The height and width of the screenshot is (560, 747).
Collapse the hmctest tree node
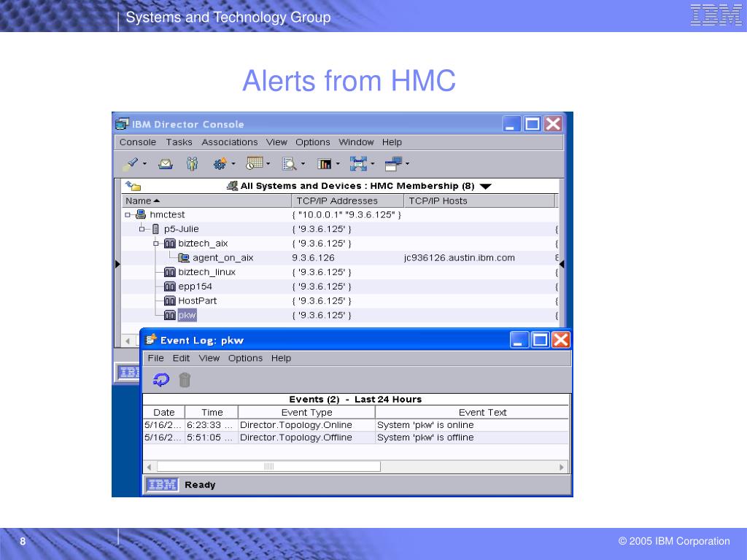pos(130,214)
